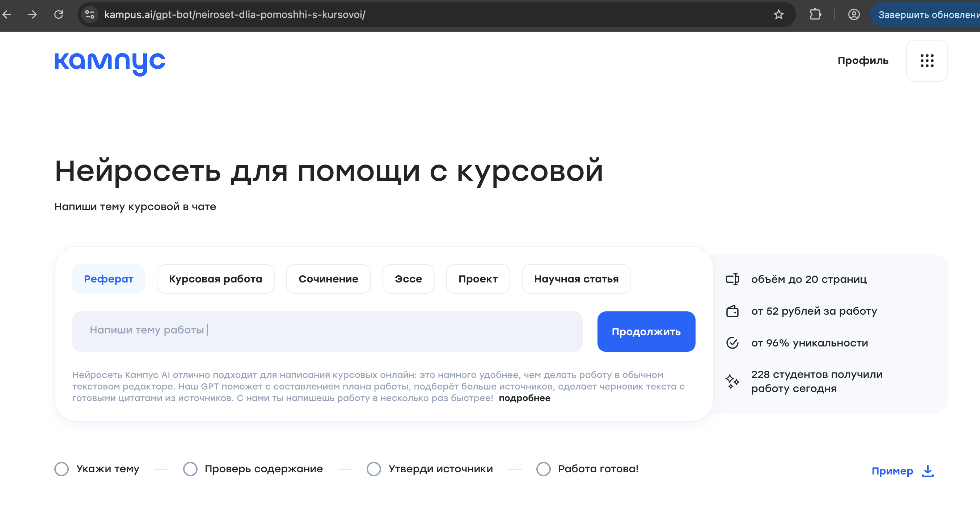980x528 pixels.
Task: Switch to the Сочинение tab
Action: 328,279
